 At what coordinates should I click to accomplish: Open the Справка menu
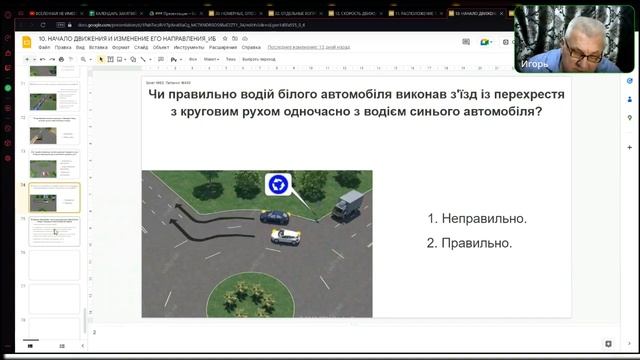pos(251,47)
